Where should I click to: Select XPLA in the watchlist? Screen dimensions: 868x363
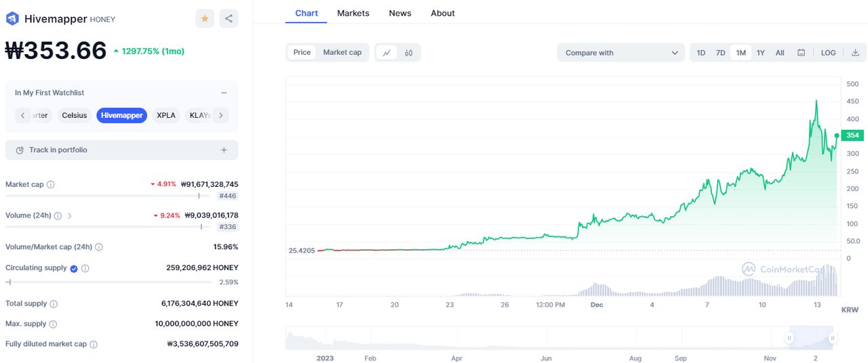(166, 115)
